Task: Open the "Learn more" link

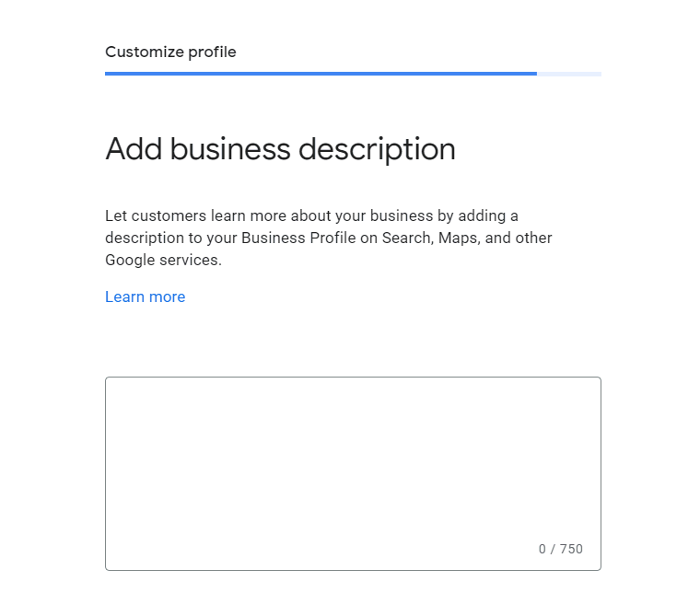Action: (x=145, y=296)
